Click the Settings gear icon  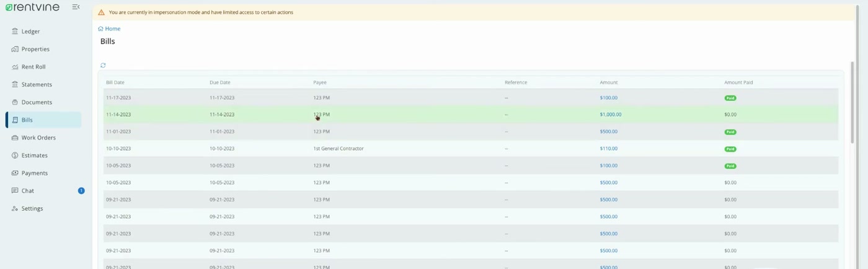tap(15, 209)
